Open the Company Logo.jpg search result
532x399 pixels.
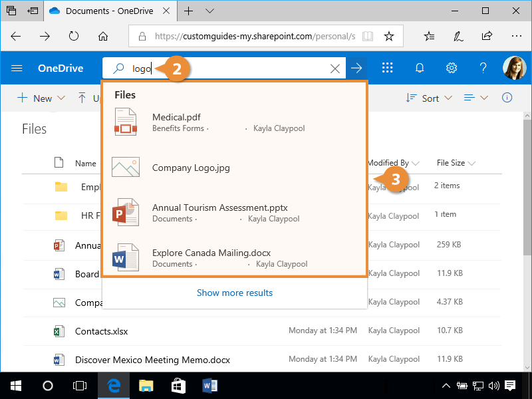(234, 168)
